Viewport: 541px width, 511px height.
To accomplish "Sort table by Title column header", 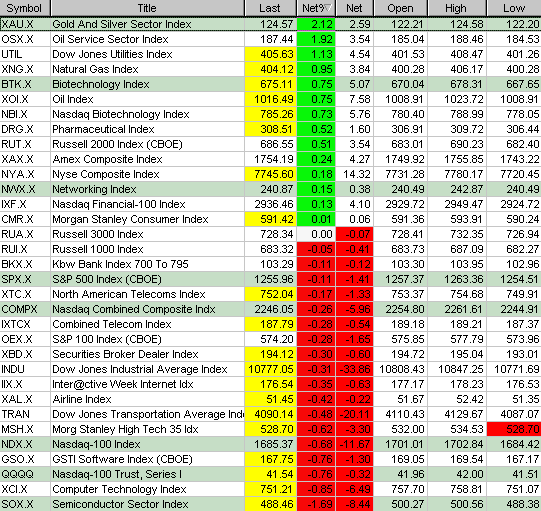I will pos(147,8).
